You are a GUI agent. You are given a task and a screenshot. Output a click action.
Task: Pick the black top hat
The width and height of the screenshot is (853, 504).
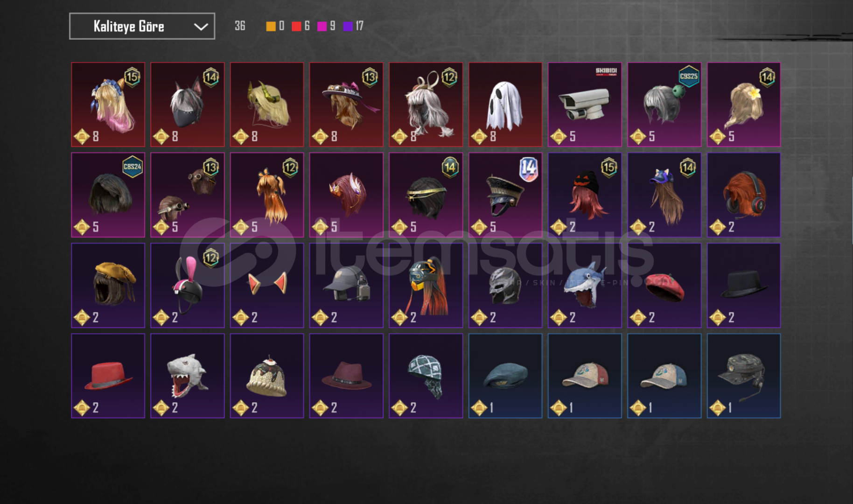point(744,285)
